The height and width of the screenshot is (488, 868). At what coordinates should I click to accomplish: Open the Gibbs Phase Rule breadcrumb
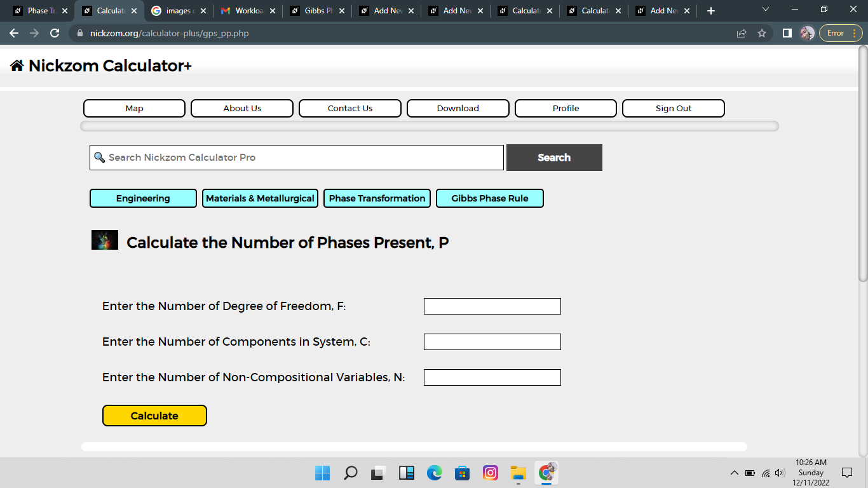pyautogui.click(x=490, y=198)
